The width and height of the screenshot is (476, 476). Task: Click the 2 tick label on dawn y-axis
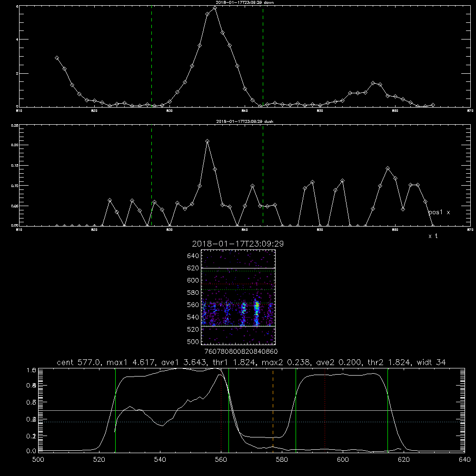coord(17,73)
